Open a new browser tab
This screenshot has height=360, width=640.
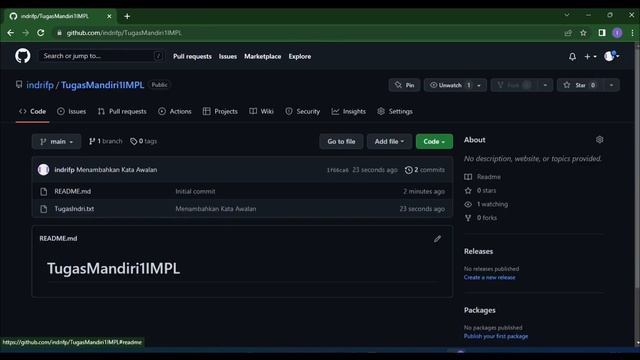pos(127,16)
